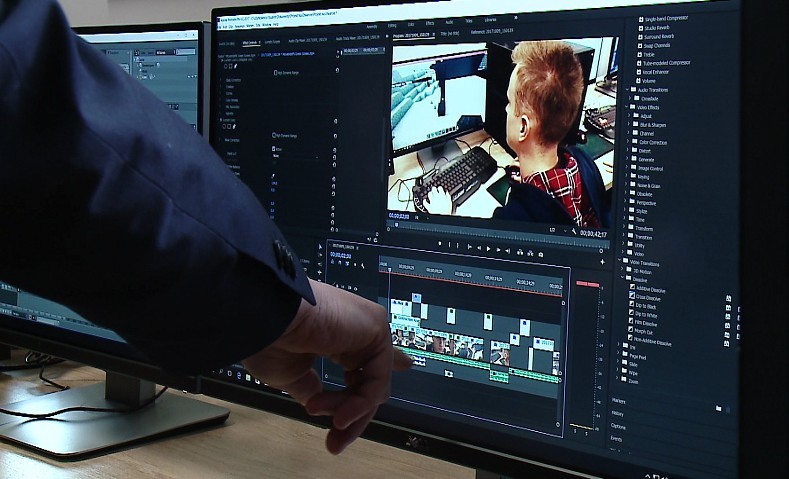Switch to the Effects workspace tab

pos(430,24)
